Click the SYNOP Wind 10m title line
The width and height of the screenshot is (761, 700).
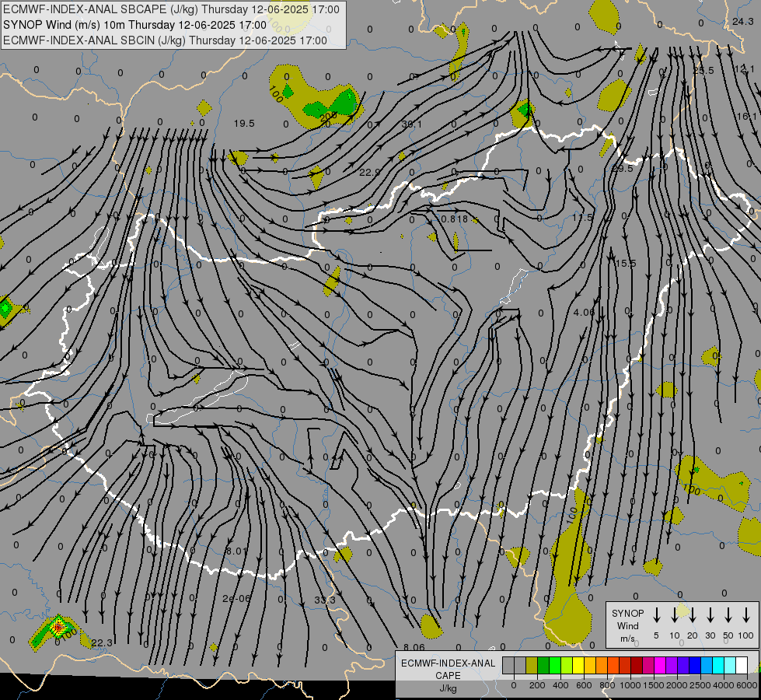point(135,25)
